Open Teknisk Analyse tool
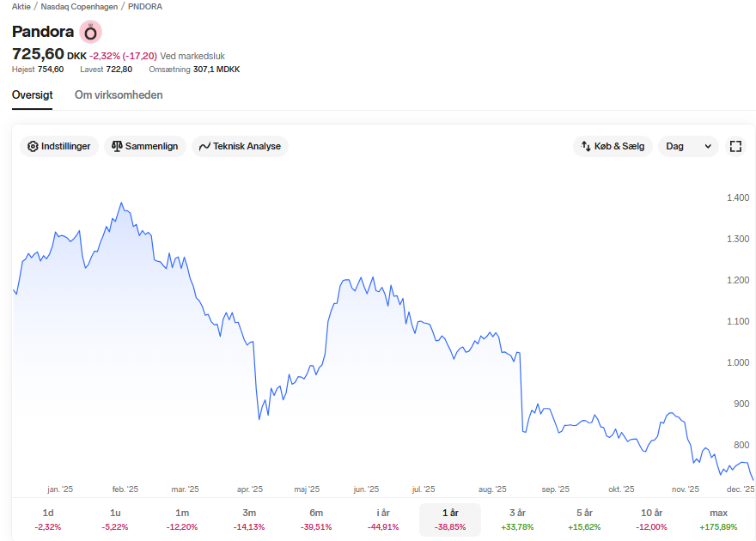 (x=240, y=147)
